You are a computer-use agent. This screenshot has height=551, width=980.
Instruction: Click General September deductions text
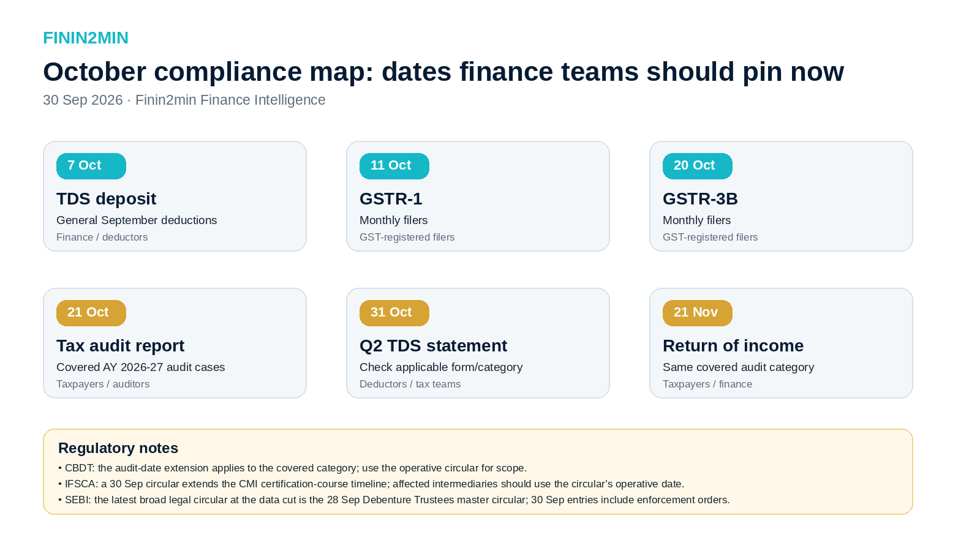pyautogui.click(x=137, y=220)
